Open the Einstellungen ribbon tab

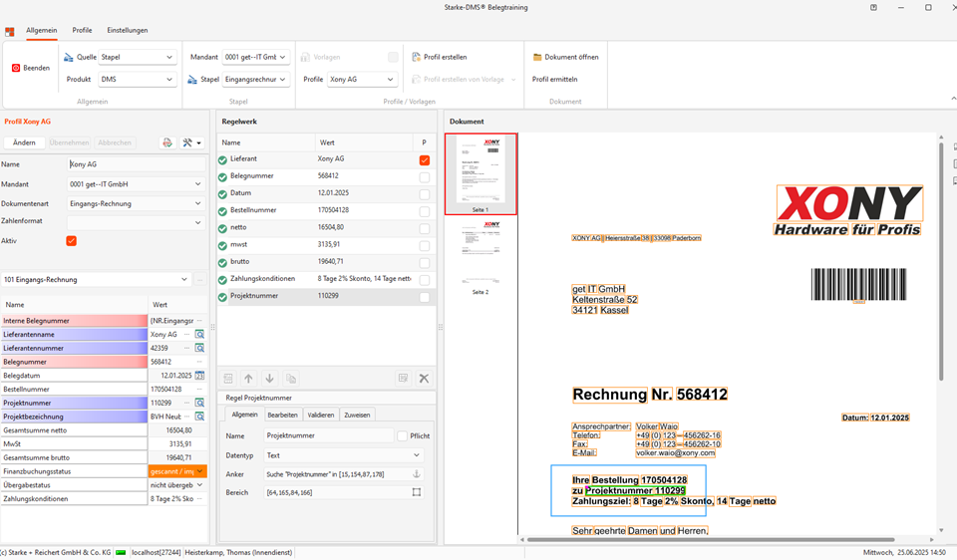pyautogui.click(x=127, y=30)
